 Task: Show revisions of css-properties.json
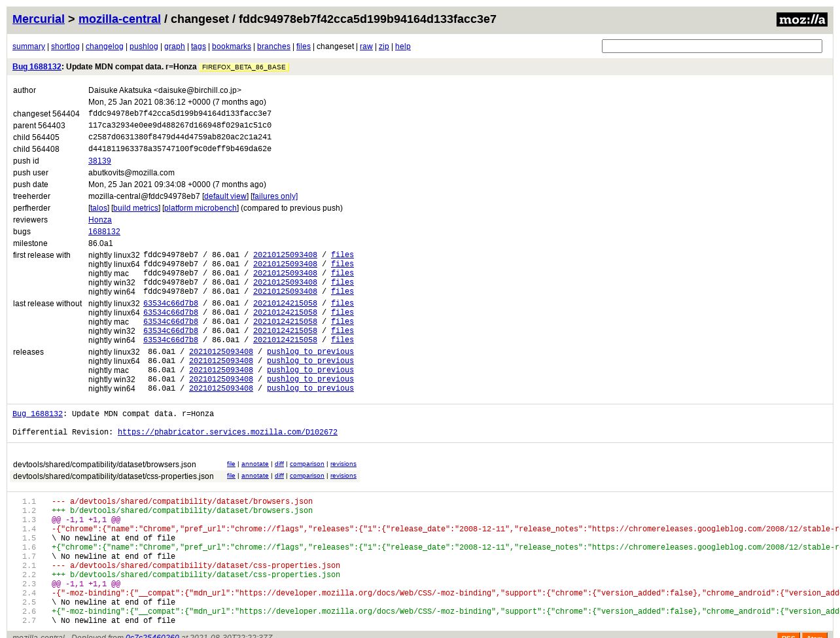(x=343, y=476)
